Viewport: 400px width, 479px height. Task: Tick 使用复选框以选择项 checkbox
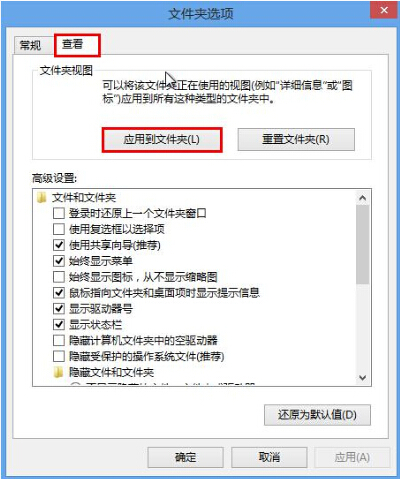pyautogui.click(x=59, y=229)
